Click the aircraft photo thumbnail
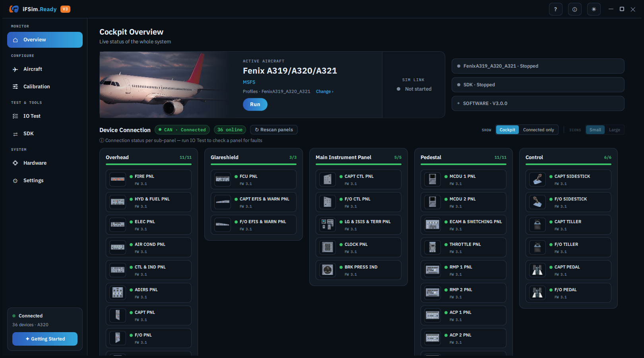Image resolution: width=644 pixels, height=358 pixels. [x=167, y=85]
